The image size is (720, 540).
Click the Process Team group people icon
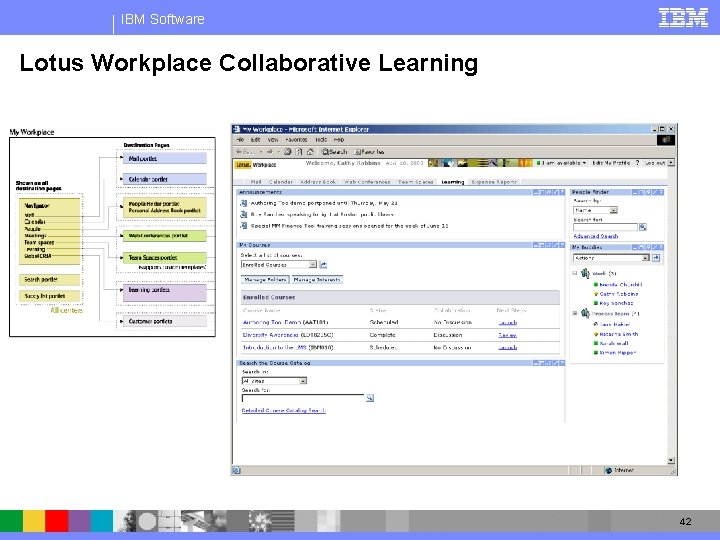pyautogui.click(x=585, y=314)
